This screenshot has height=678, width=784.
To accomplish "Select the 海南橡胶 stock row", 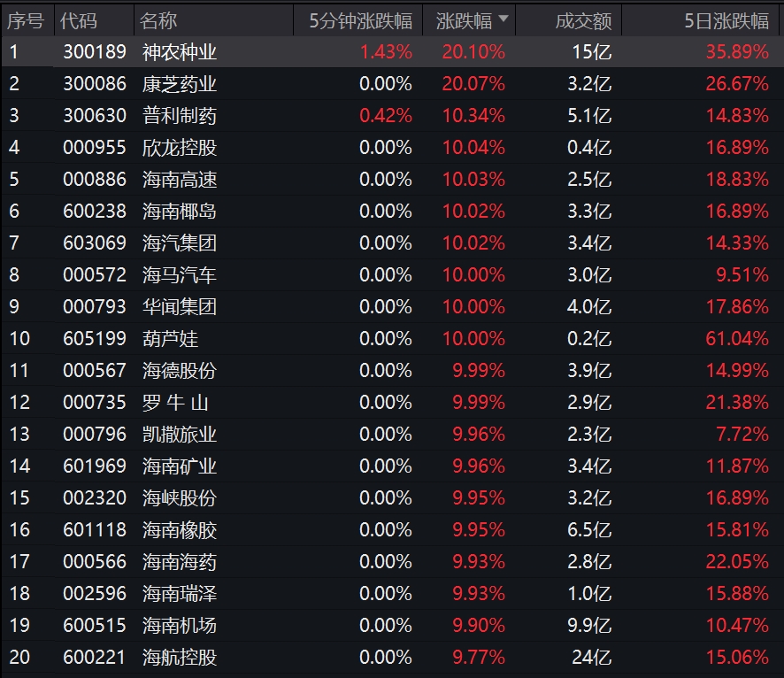I will pos(392,529).
